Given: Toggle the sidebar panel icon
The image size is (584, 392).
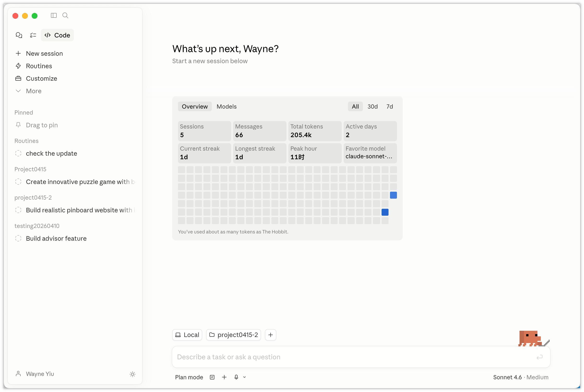Looking at the screenshot, I should point(54,16).
